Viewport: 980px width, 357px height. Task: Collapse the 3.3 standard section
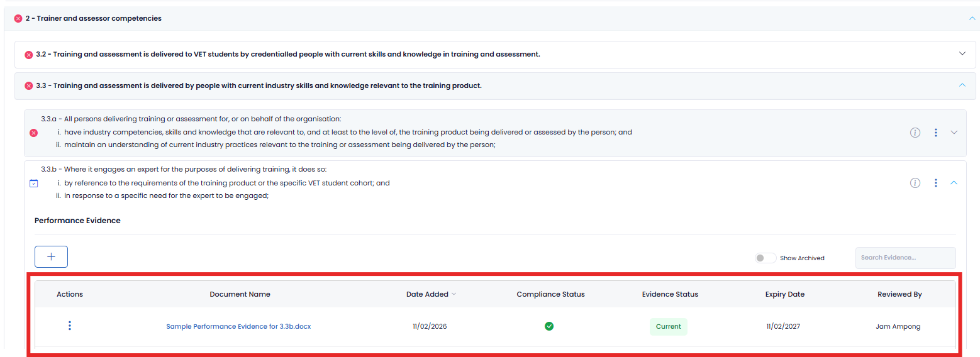pyautogui.click(x=962, y=85)
